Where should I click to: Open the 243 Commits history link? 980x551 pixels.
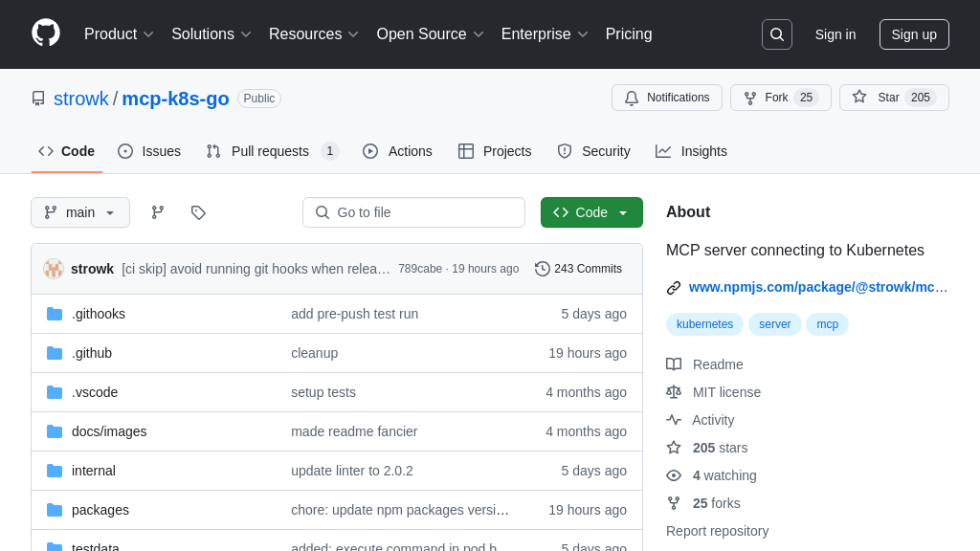(x=579, y=269)
